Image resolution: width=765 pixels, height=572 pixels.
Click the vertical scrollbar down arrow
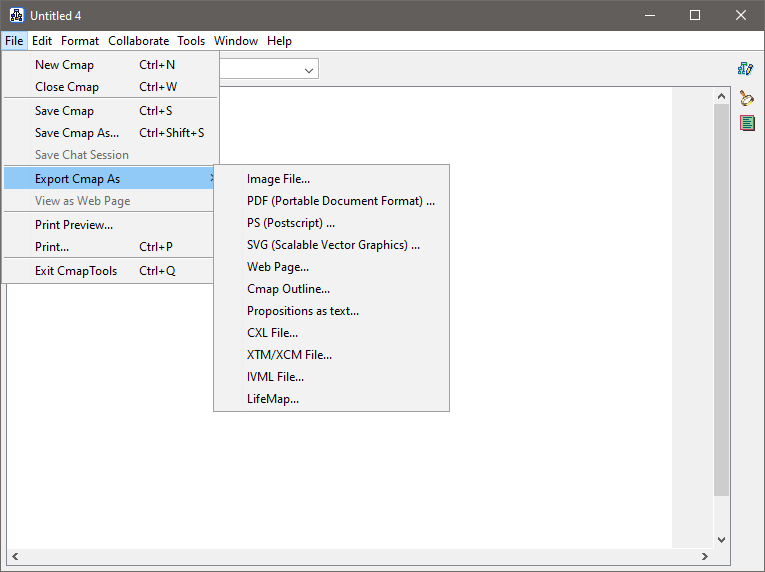(x=722, y=539)
